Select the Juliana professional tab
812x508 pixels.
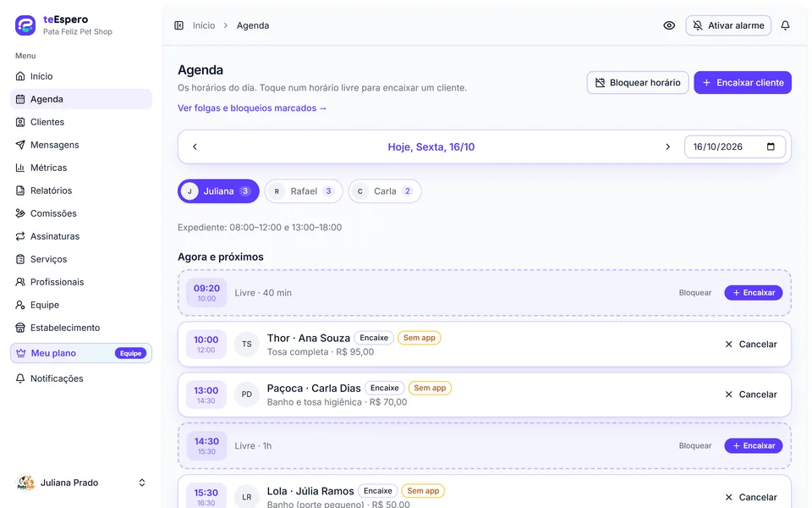tap(218, 191)
